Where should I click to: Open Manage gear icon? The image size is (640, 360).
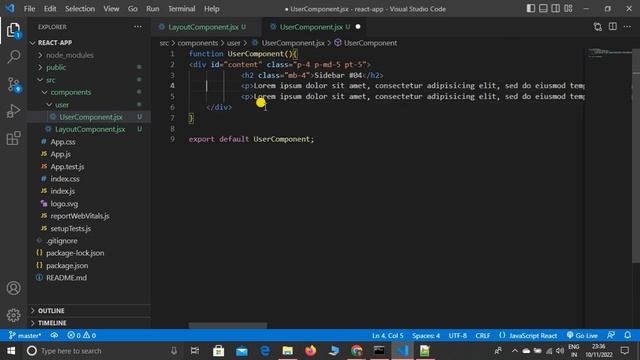click(x=13, y=315)
